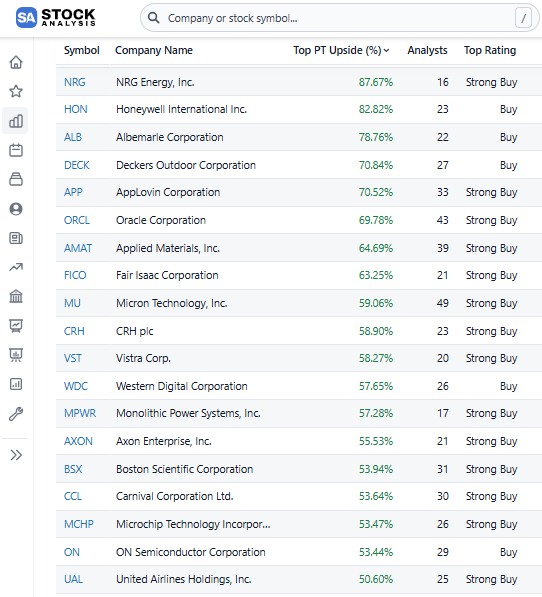The width and height of the screenshot is (542, 597).
Task: Open the line chart presentation icon
Action: 16,326
